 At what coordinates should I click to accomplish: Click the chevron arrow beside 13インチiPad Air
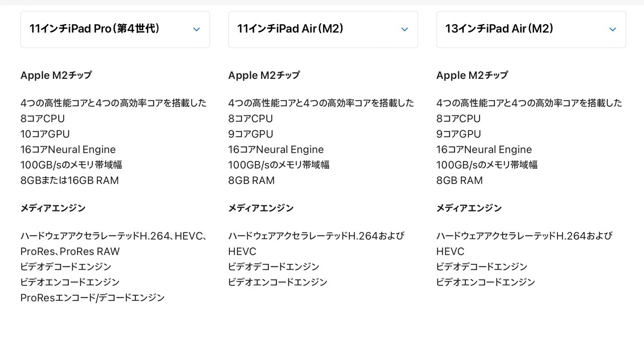[613, 29]
